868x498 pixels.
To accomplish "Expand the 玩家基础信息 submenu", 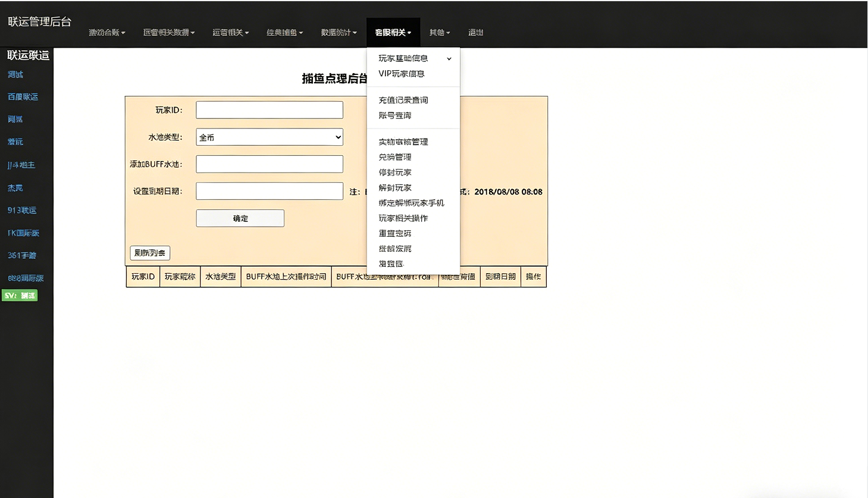I will coord(403,58).
